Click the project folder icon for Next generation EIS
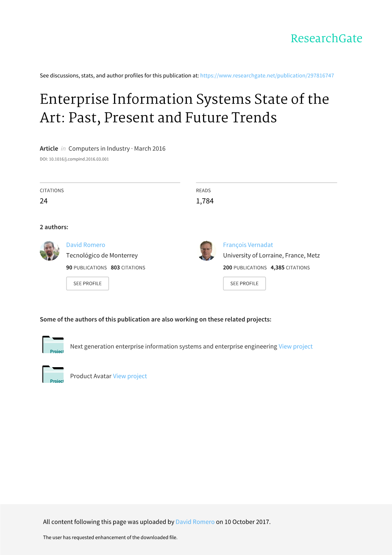This screenshot has height=555, width=392. (53, 345)
